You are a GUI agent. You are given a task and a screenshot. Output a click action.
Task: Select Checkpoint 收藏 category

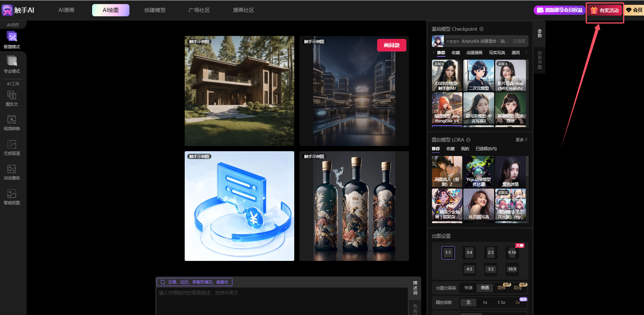point(456,53)
